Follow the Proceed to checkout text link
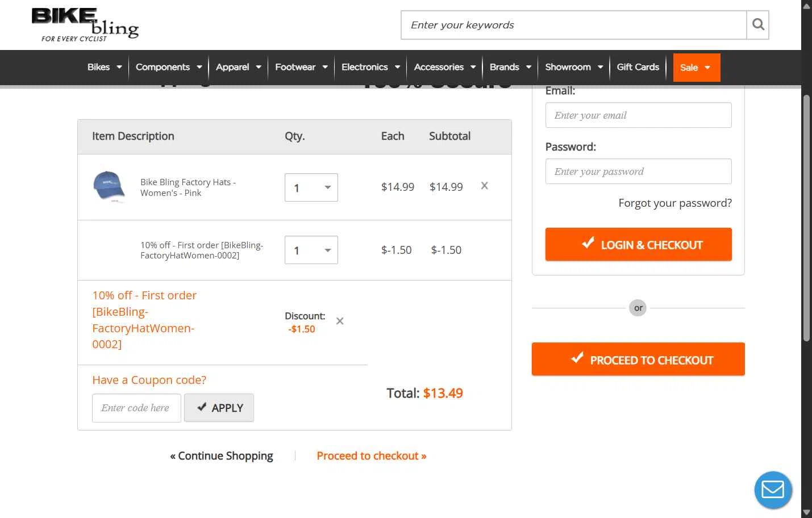The image size is (812, 518). 372,456
